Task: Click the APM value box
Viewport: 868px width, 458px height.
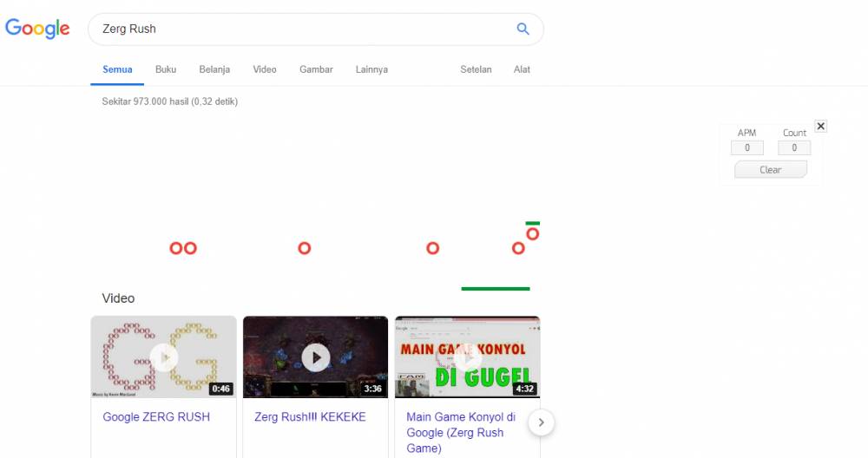Action: 746,147
